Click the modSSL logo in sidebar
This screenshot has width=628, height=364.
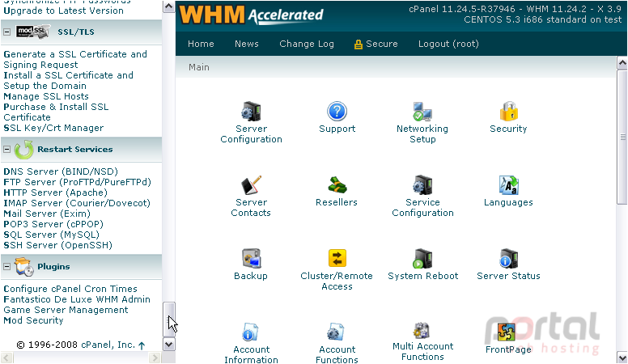(33, 32)
